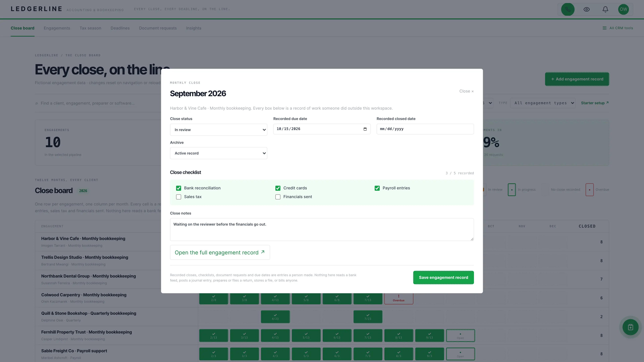Select Sable Freight Co engagement name

pyautogui.click(x=74, y=351)
